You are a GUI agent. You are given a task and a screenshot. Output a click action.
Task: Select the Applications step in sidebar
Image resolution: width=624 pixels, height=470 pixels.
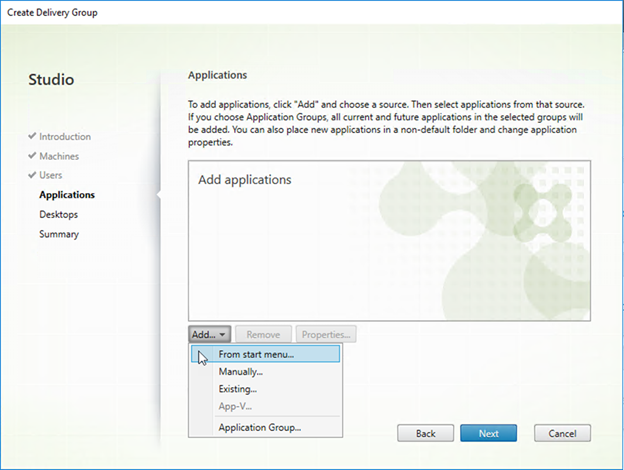point(67,195)
